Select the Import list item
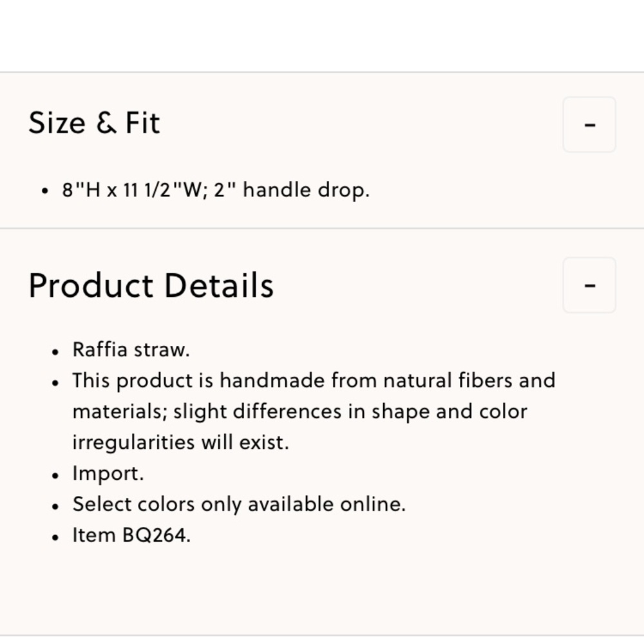Image resolution: width=644 pixels, height=644 pixels. [108, 473]
